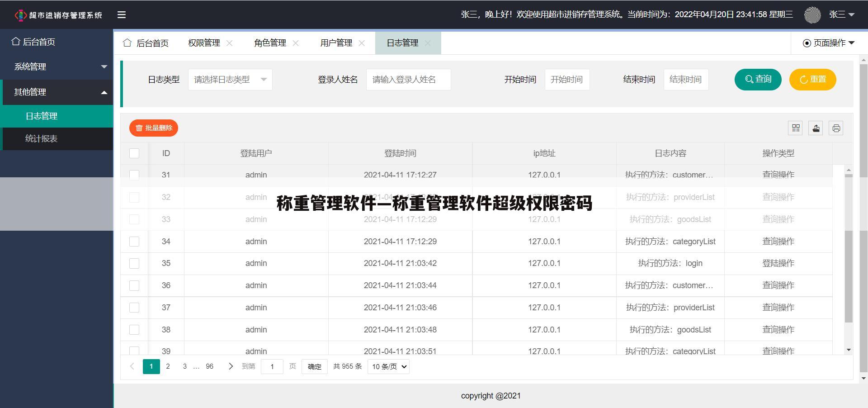Click the page number jump input
868x408 pixels.
[272, 367]
